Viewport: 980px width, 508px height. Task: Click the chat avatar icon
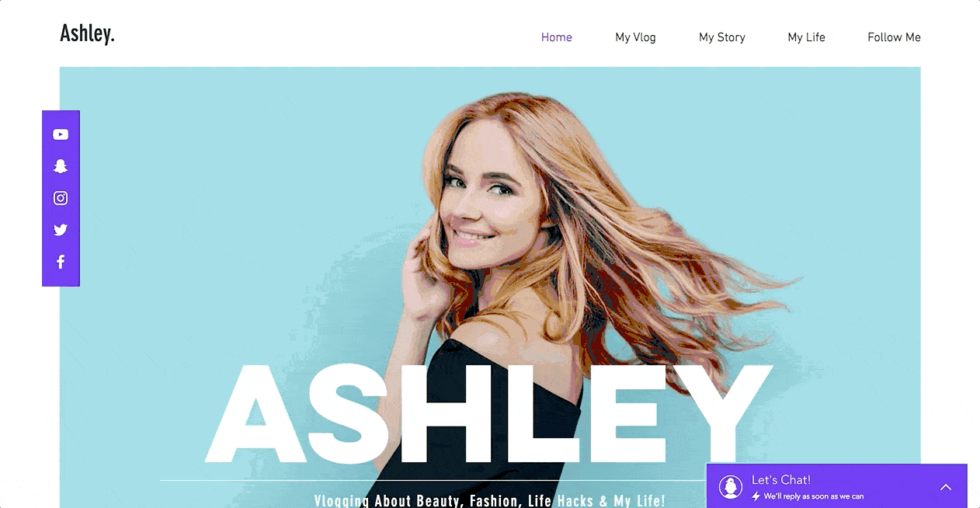click(x=731, y=487)
